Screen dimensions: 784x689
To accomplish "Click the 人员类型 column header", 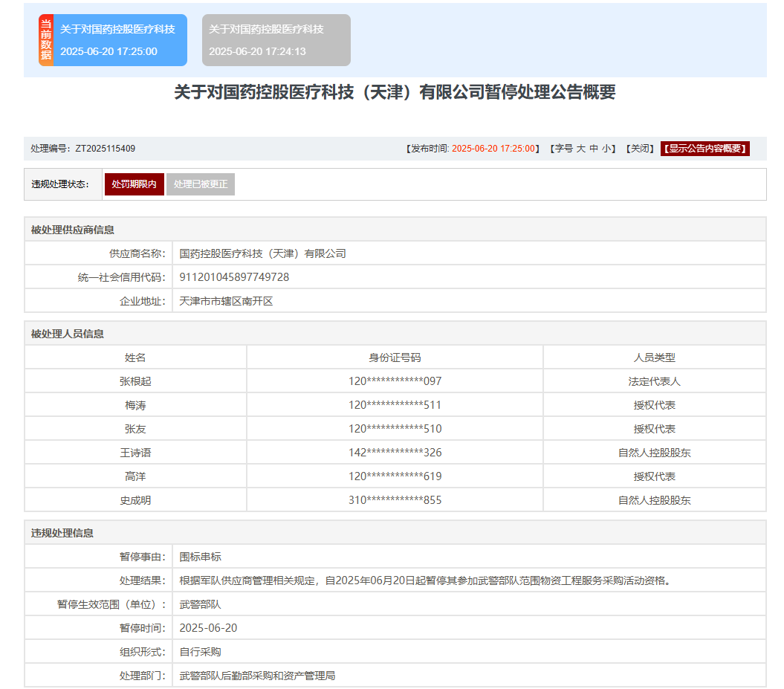I will pos(655,358).
